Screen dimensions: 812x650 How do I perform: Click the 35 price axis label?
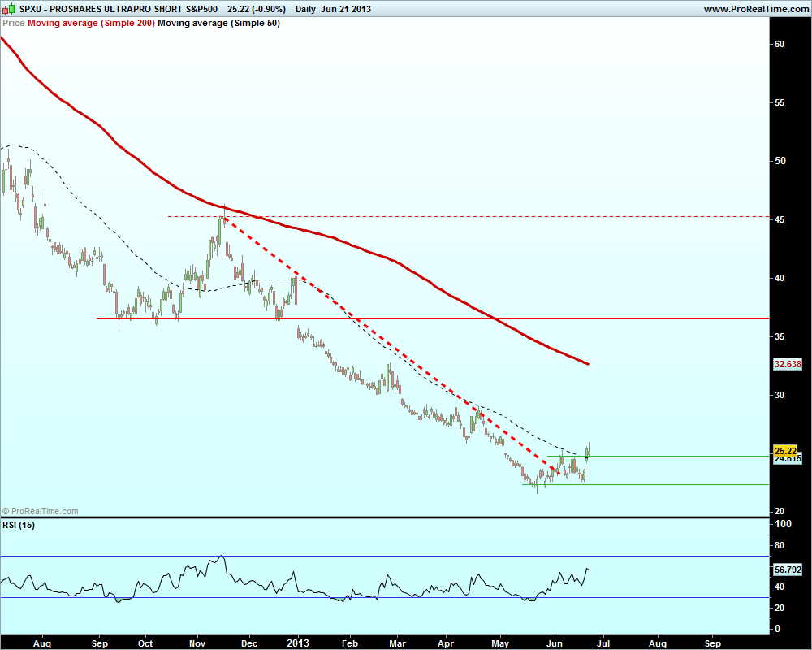(x=780, y=337)
